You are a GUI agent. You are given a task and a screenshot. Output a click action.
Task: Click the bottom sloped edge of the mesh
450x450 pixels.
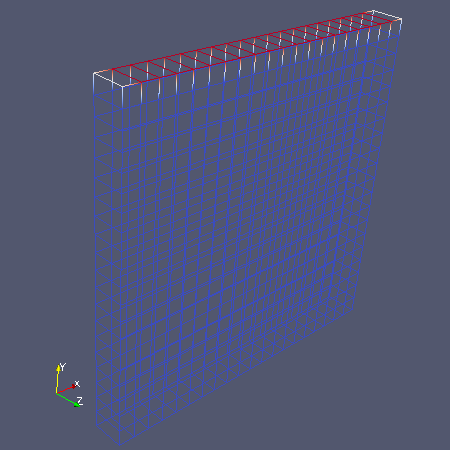(x=237, y=377)
